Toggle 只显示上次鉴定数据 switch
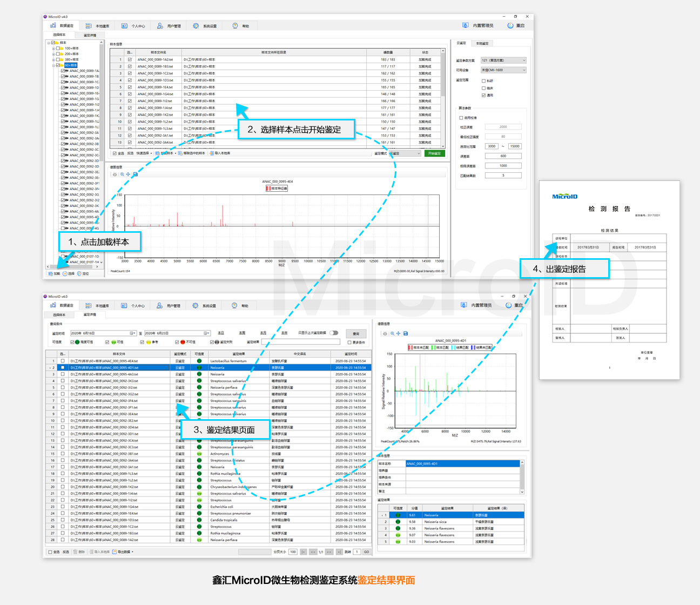This screenshot has height=605, width=700. click(x=333, y=333)
